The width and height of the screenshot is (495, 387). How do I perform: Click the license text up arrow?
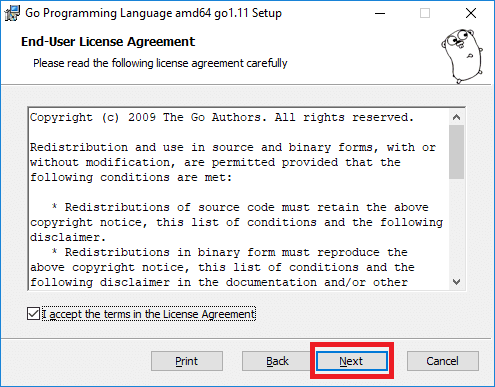click(x=456, y=117)
